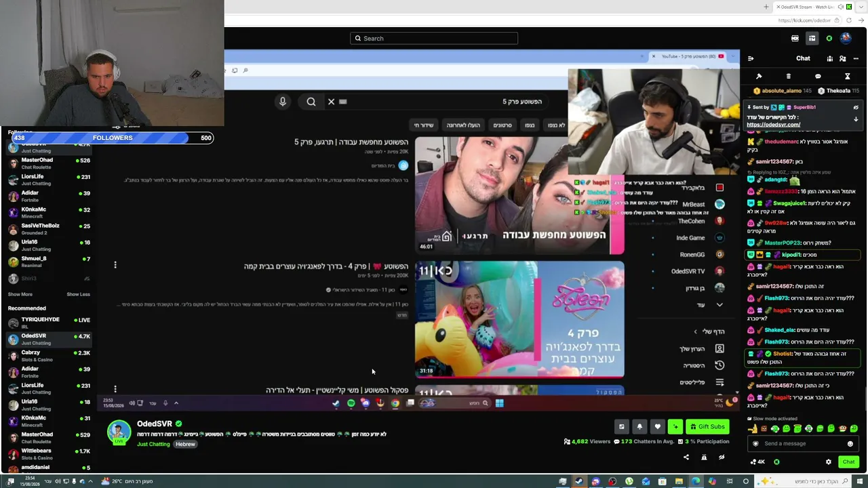
Task: Click the followers goal progress bar
Action: point(113,138)
